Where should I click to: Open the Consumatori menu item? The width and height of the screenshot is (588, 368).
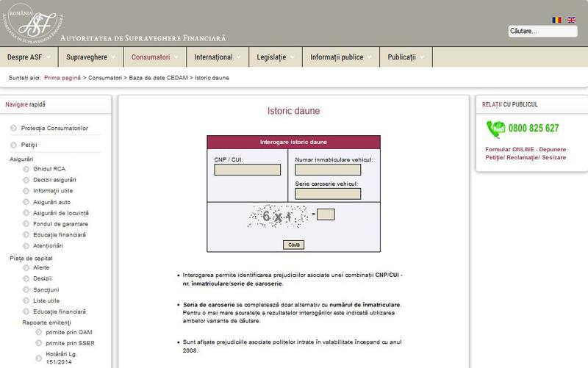(x=151, y=57)
